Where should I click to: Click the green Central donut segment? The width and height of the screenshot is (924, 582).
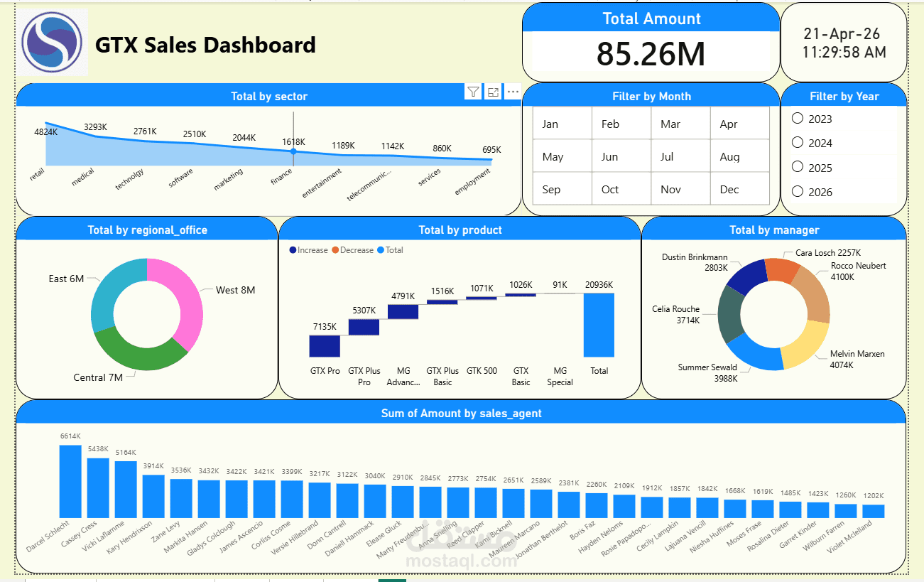tap(138, 355)
